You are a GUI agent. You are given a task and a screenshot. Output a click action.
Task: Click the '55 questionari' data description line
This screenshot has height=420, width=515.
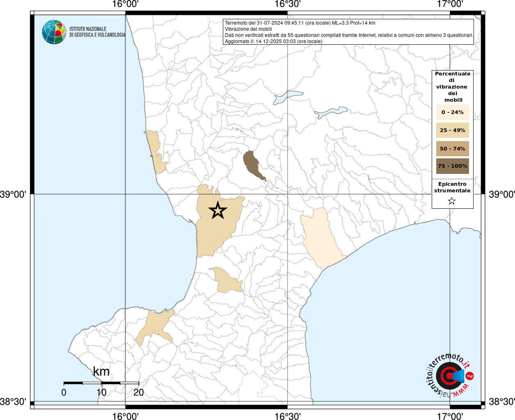click(349, 35)
